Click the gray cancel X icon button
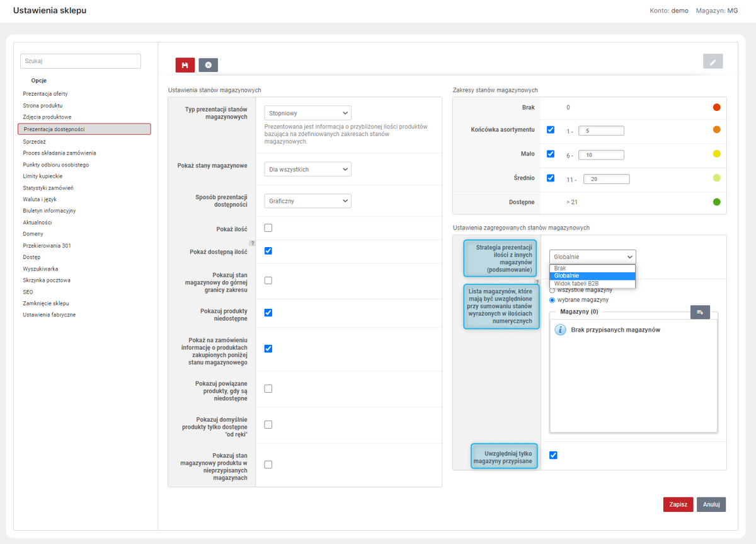This screenshot has height=544, width=756. [208, 65]
